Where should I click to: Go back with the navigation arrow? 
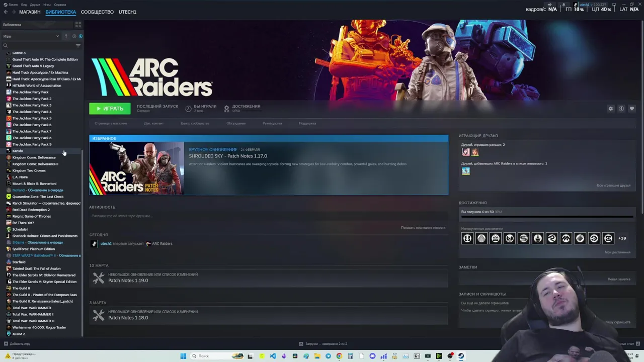pyautogui.click(x=6, y=12)
